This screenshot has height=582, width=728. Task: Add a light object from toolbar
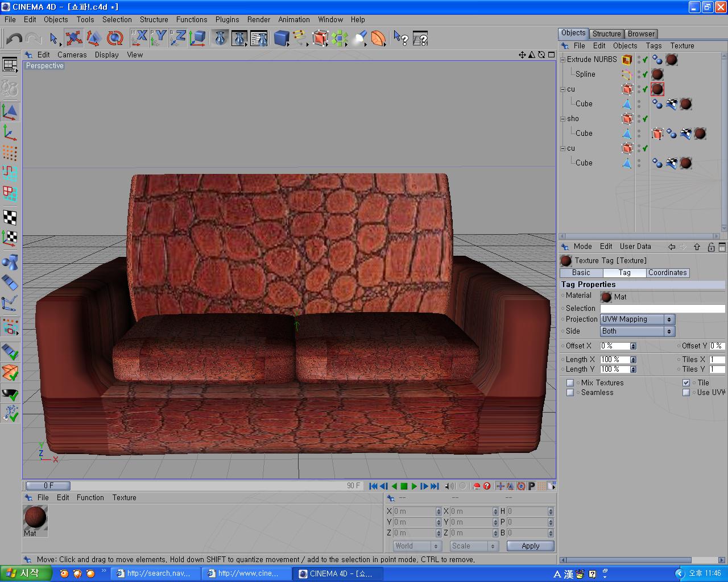click(x=359, y=38)
